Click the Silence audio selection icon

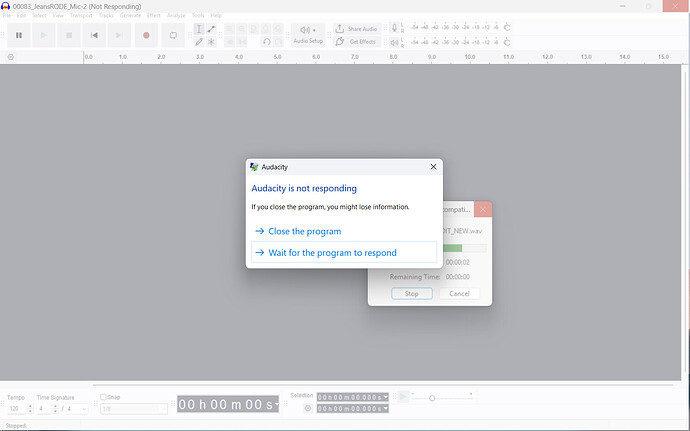tap(242, 42)
